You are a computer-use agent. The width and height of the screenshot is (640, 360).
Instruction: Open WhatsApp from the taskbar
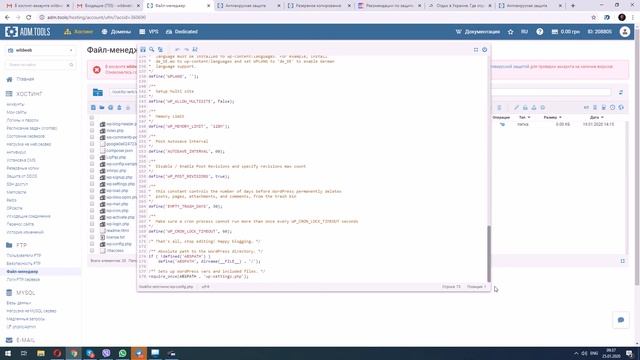pos(122,353)
